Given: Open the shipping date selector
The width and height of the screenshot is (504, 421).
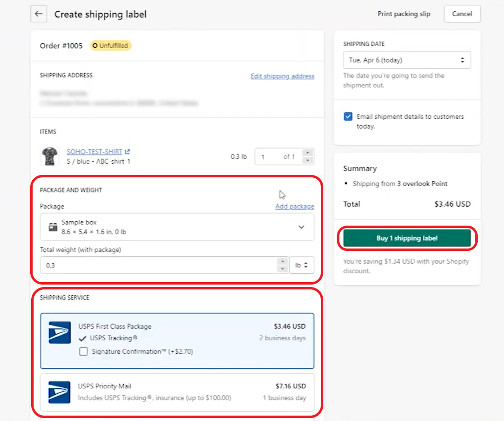Looking at the screenshot, I should (x=407, y=60).
